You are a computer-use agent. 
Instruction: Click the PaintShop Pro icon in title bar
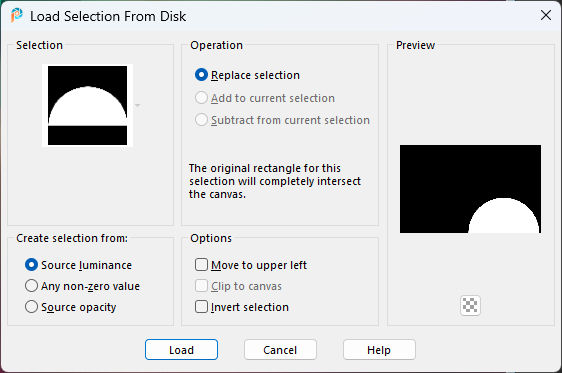pos(16,15)
